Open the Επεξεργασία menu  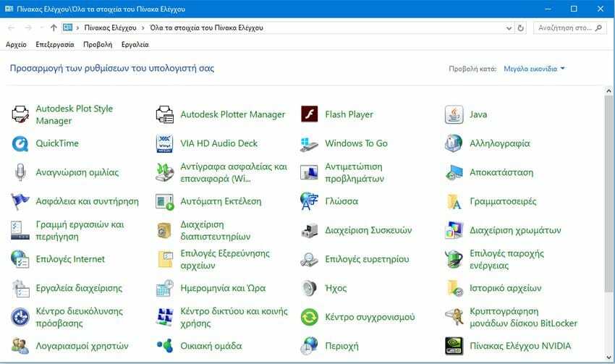pos(55,45)
